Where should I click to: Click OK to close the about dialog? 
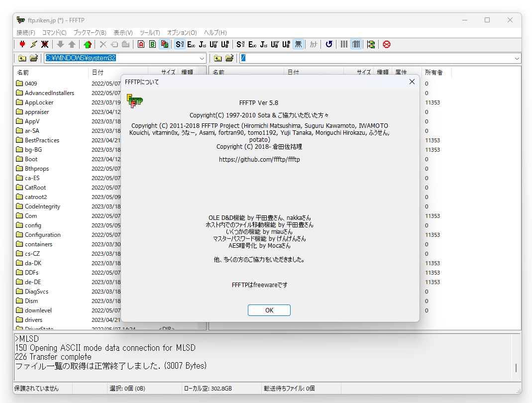[269, 310]
